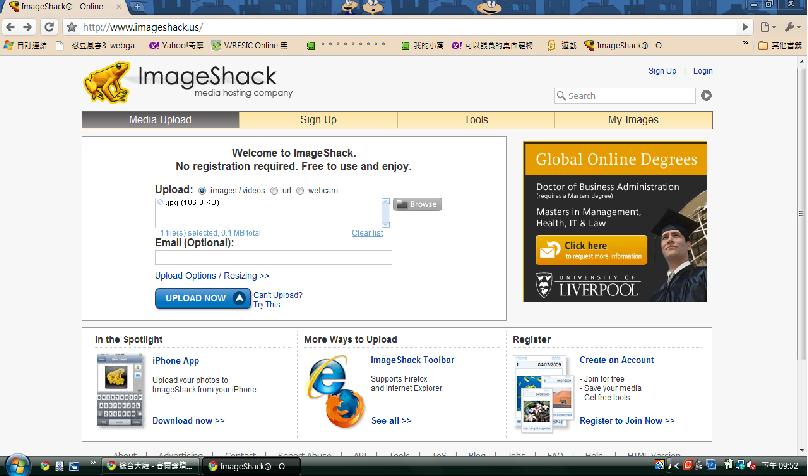Go back with the browser back arrow
Image resolution: width=808 pixels, height=476 pixels.
[10, 27]
